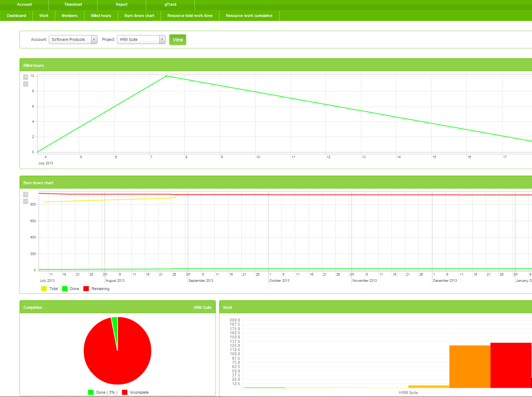The image size is (532, 397).
Task: Zoom in on the Billed hours chart
Action: coord(26,77)
